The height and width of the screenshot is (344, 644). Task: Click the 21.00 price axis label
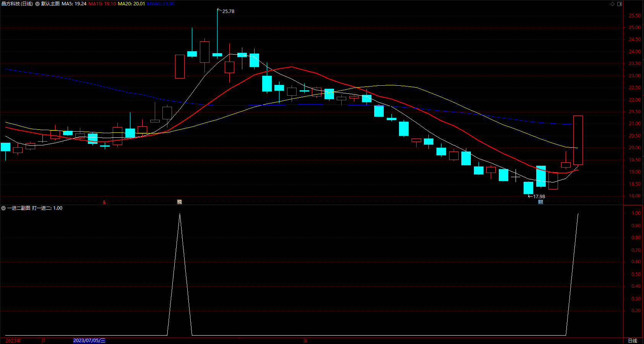click(x=634, y=124)
